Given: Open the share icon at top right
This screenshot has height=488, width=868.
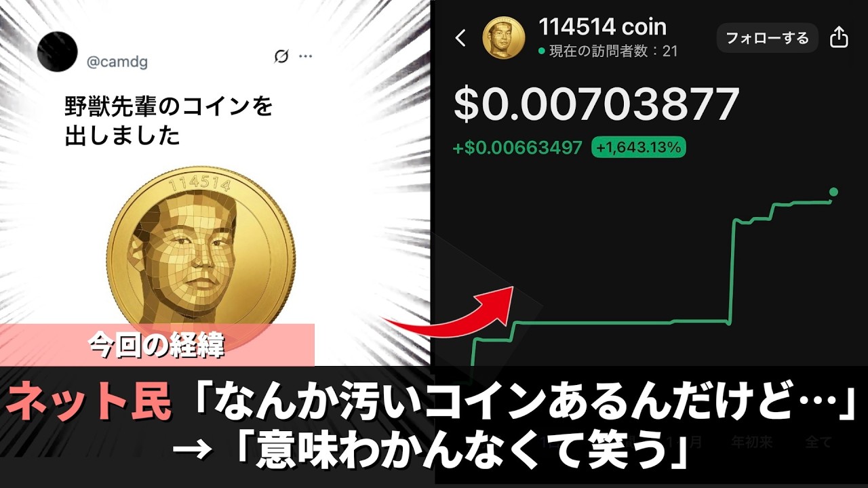Looking at the screenshot, I should (839, 37).
